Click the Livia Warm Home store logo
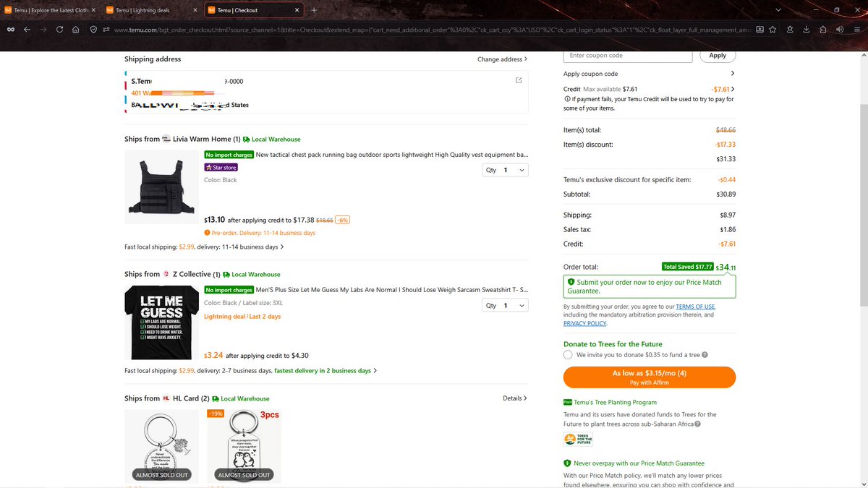 [166, 139]
